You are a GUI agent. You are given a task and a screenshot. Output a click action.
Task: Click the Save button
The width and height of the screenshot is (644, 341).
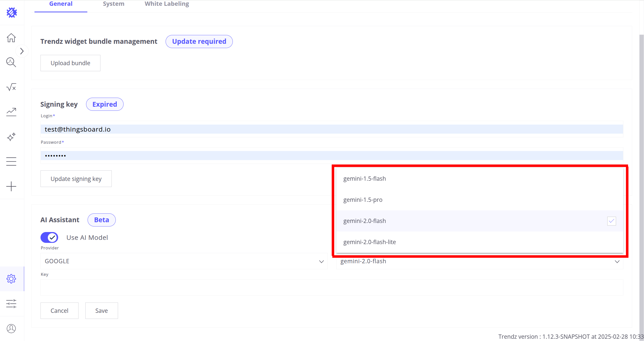pyautogui.click(x=102, y=311)
